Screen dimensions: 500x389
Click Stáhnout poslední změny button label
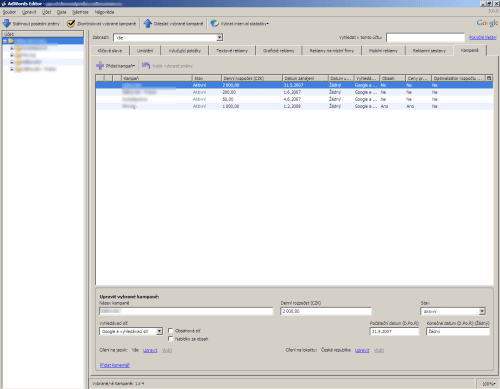[36, 24]
